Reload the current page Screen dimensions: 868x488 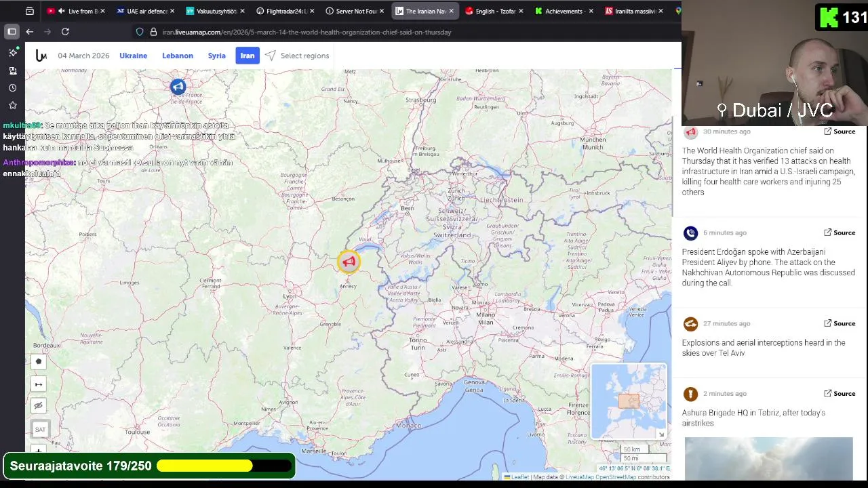65,31
